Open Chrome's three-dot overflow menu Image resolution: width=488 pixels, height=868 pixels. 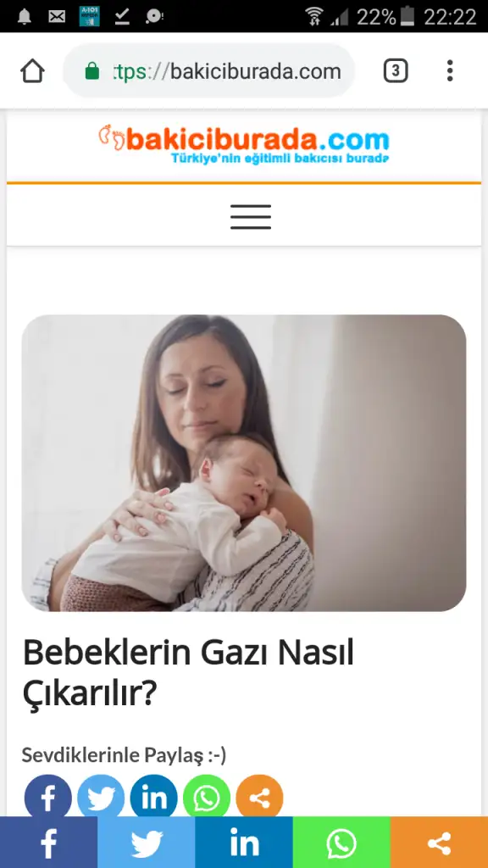point(450,71)
